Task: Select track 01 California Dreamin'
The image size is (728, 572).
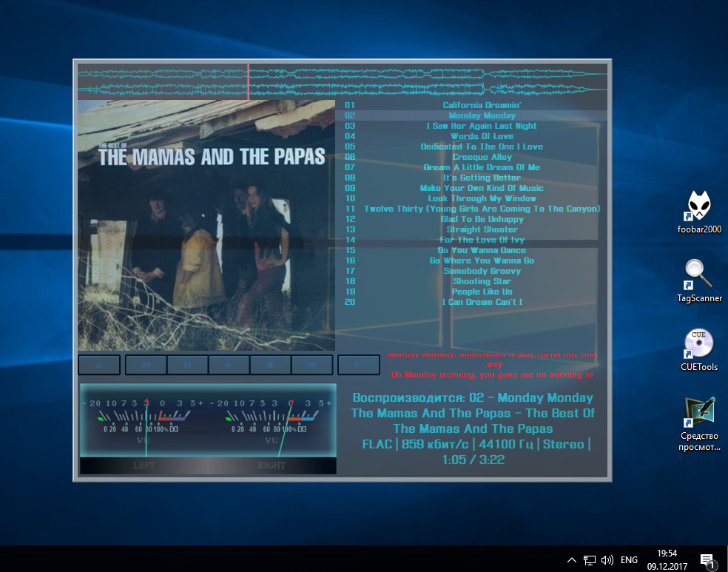Action: [x=471, y=105]
